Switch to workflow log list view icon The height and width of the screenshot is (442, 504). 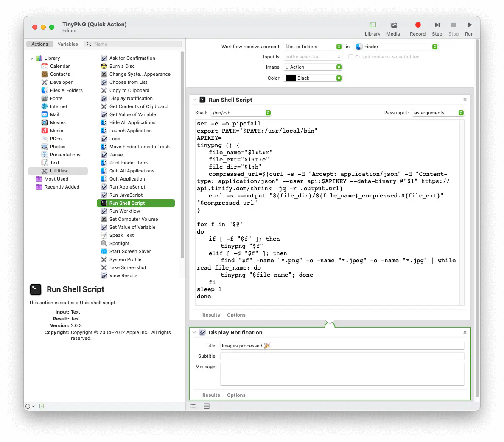coord(193,406)
